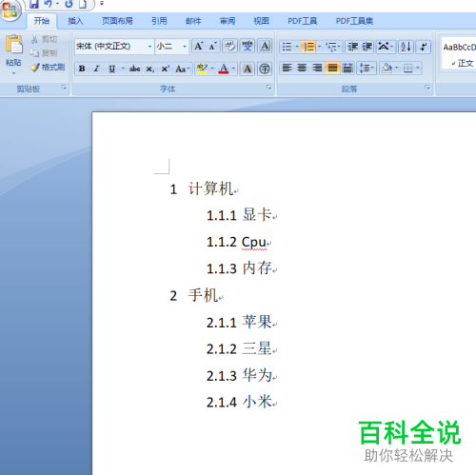476x475 pixels.
Task: Apply distributed alignment
Action: pyautogui.click(x=347, y=68)
